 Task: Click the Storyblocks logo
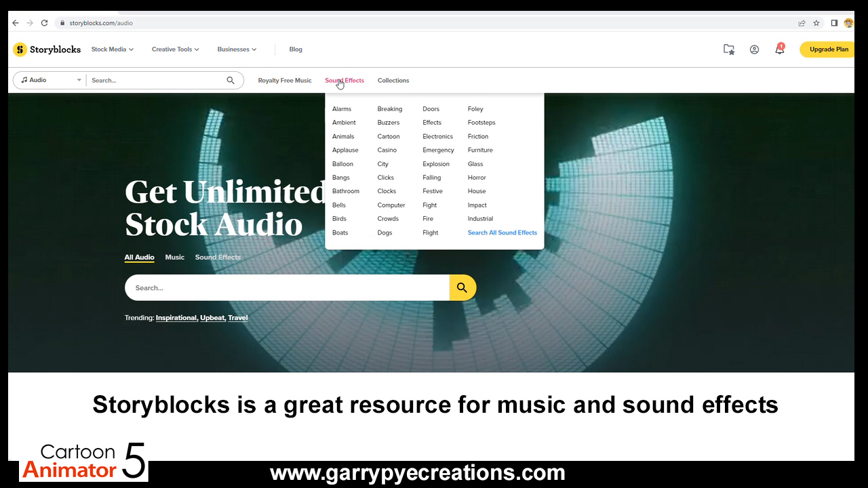pos(47,49)
